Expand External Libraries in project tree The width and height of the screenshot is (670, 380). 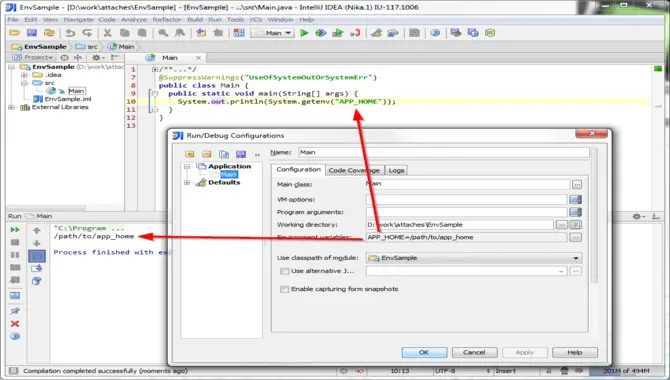tap(12, 107)
